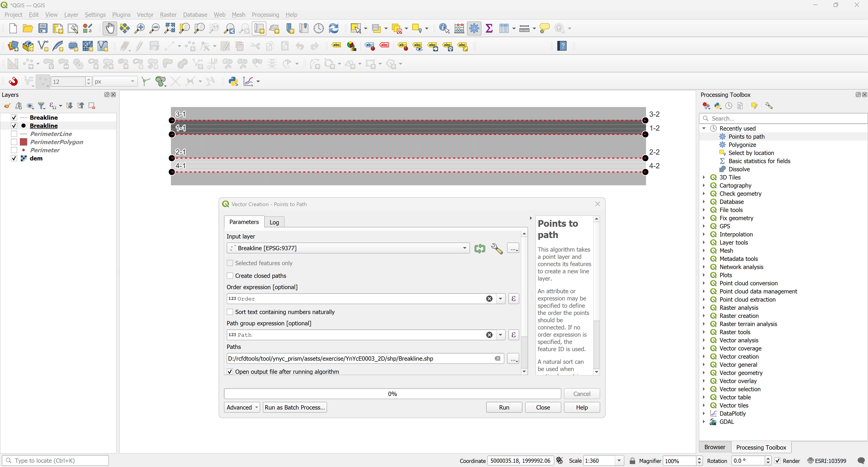The image size is (868, 467).
Task: Open the Plugins menu
Action: coord(121,14)
